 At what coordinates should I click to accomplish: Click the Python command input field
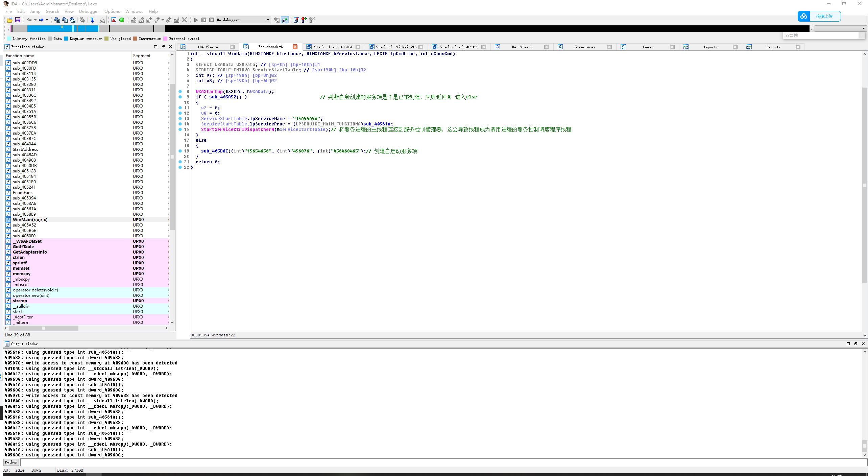(x=439, y=462)
